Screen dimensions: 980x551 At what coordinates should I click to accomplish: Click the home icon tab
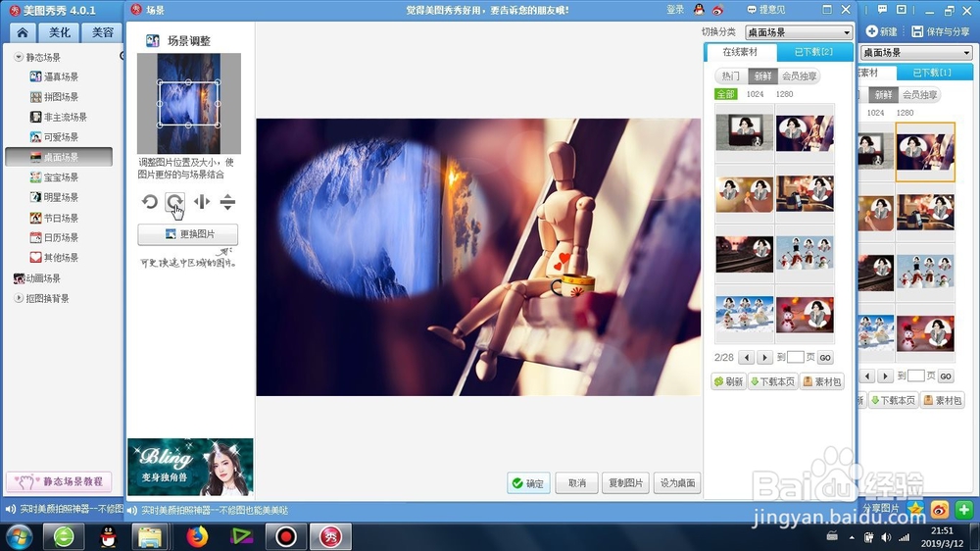coord(23,32)
